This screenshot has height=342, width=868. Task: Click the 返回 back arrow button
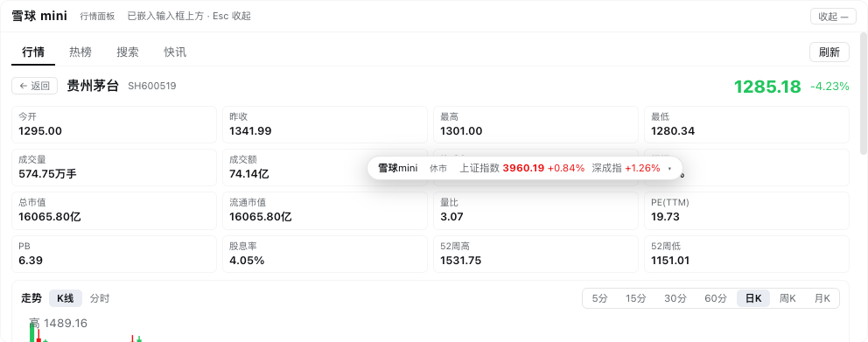click(34, 86)
